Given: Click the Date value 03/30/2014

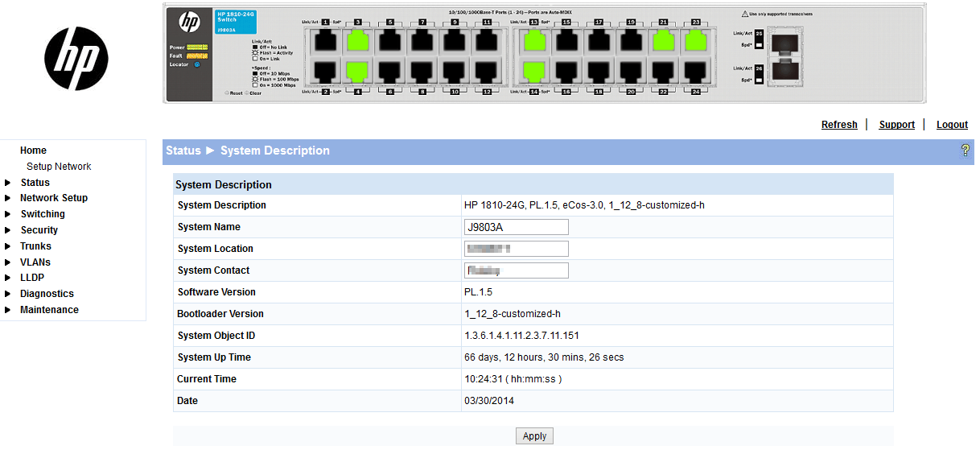Looking at the screenshot, I should pos(489,401).
